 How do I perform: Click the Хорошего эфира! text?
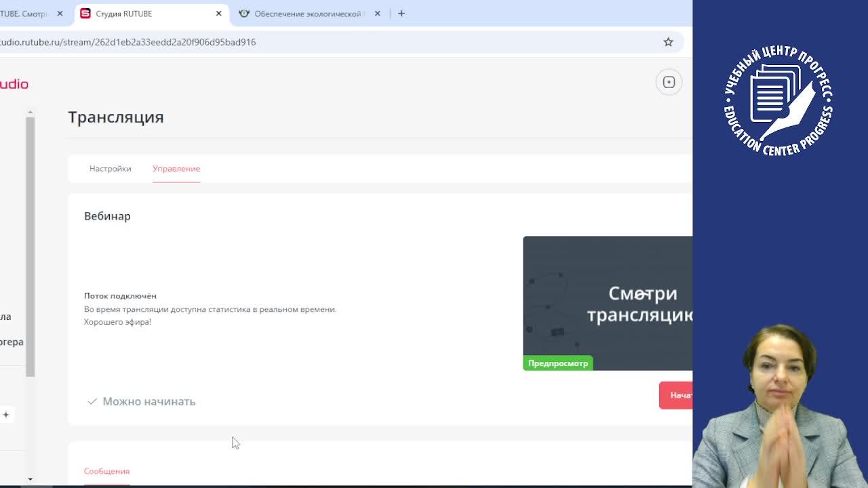pyautogui.click(x=117, y=322)
